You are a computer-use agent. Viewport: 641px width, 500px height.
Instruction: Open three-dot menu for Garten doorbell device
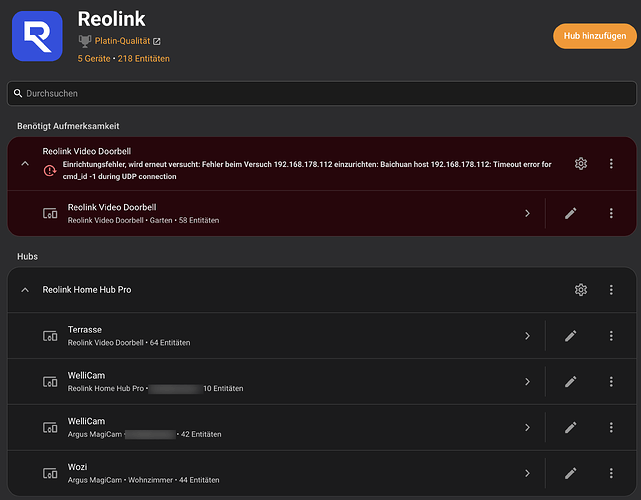611,213
